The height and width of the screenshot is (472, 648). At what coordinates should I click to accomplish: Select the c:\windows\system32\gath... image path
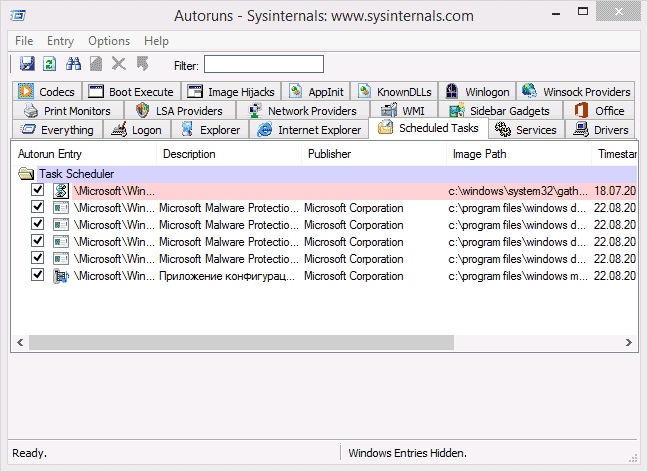tap(518, 191)
